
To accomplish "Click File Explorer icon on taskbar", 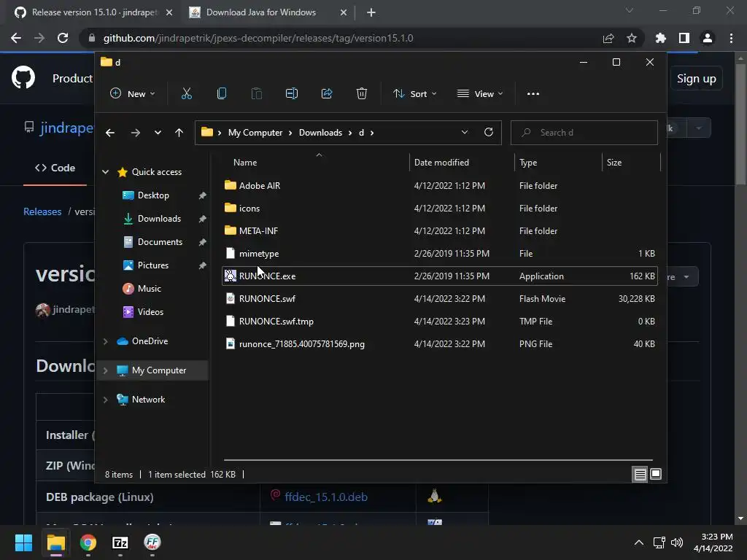I will 55,542.
